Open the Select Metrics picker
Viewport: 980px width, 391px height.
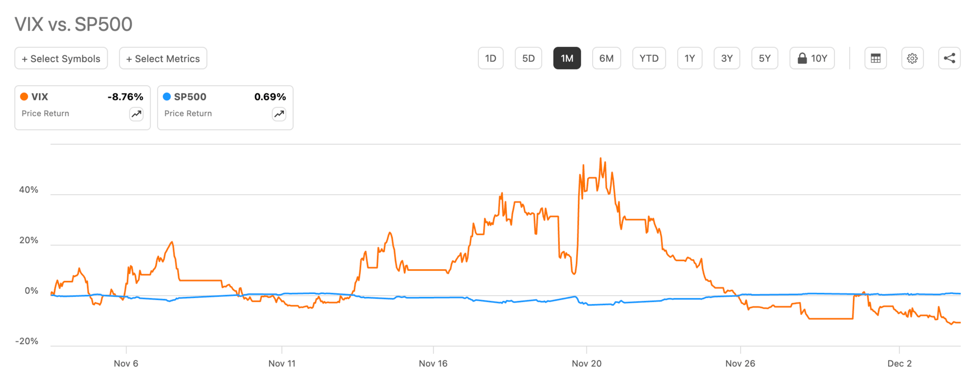[163, 58]
